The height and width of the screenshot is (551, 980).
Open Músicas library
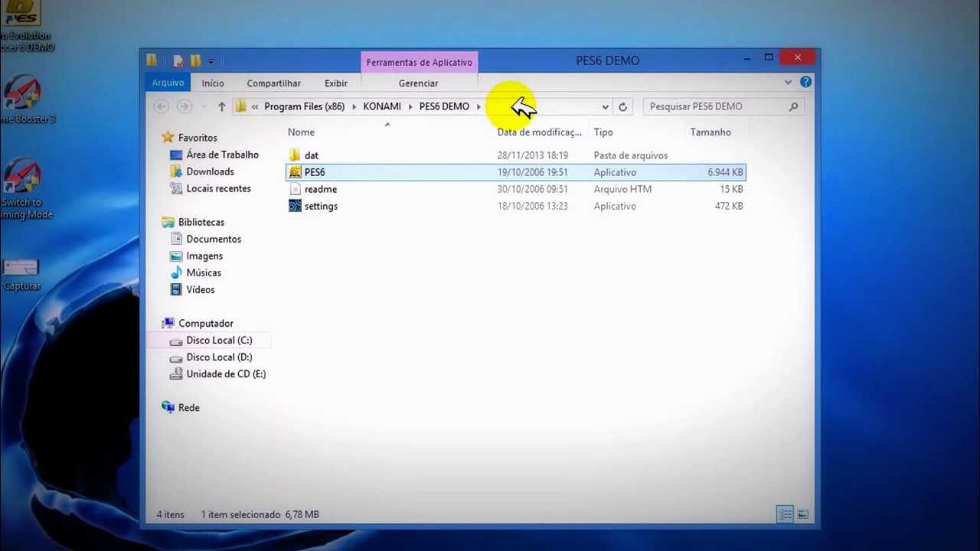(x=204, y=272)
